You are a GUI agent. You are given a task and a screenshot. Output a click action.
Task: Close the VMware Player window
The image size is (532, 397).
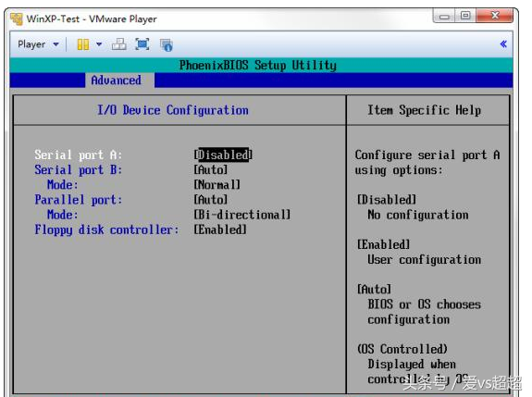[495, 16]
